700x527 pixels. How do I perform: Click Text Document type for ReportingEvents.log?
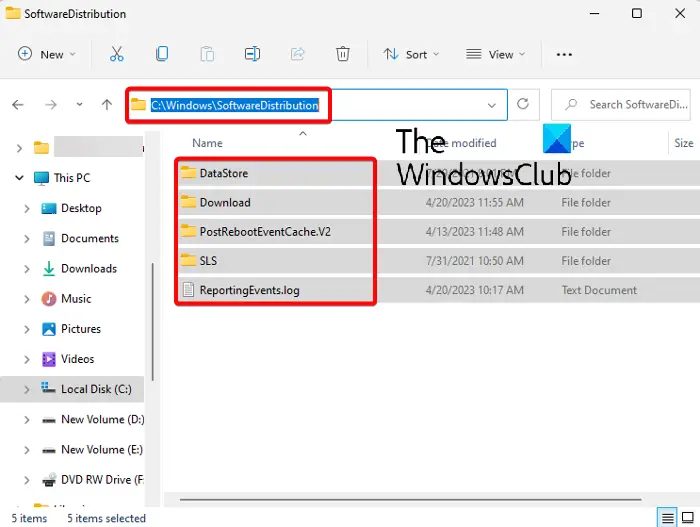(x=599, y=290)
